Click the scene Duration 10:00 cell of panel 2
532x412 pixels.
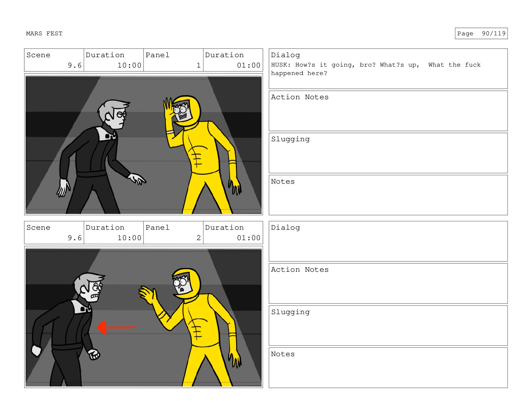click(114, 233)
